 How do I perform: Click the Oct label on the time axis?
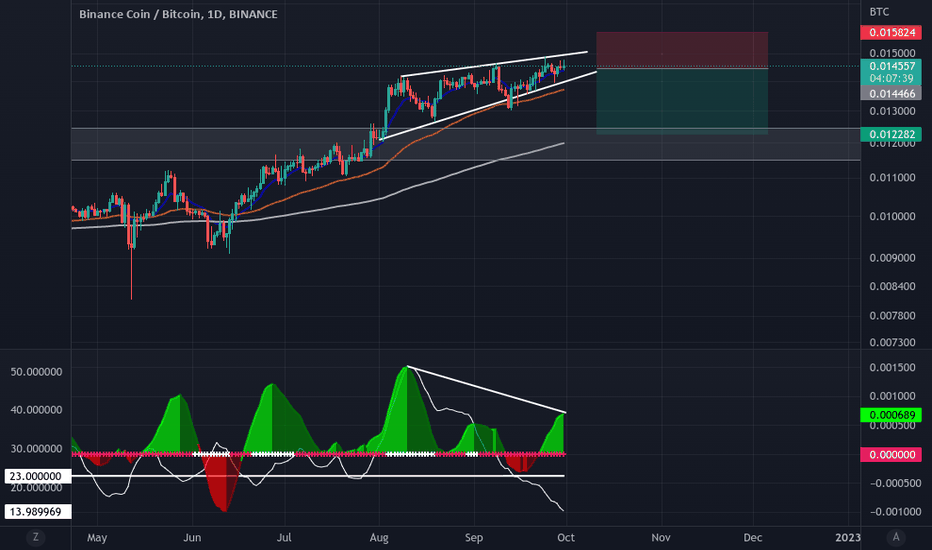pyautogui.click(x=565, y=538)
